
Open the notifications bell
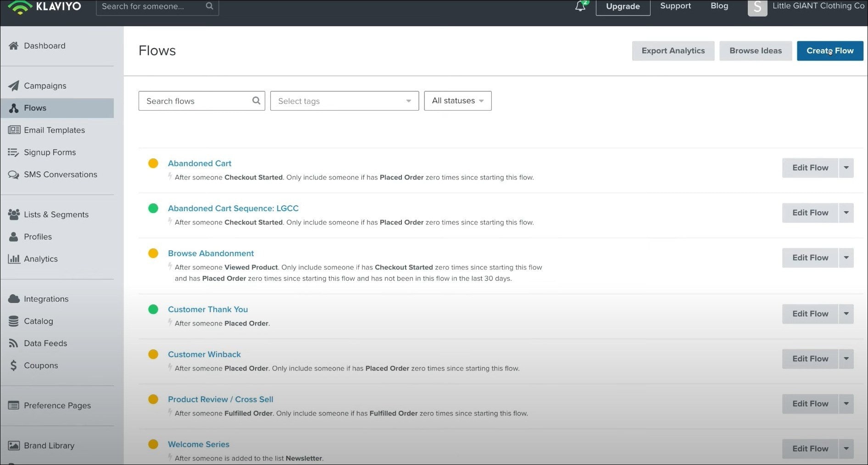[x=581, y=6]
